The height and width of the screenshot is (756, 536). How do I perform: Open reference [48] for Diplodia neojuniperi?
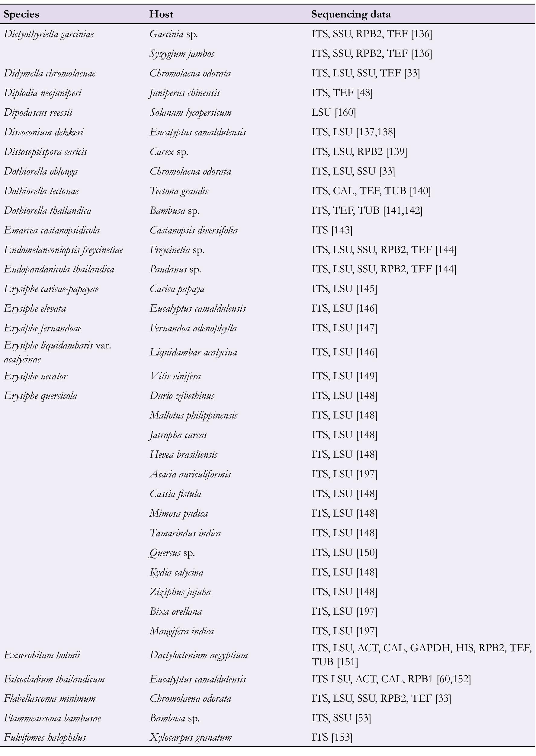click(x=365, y=93)
